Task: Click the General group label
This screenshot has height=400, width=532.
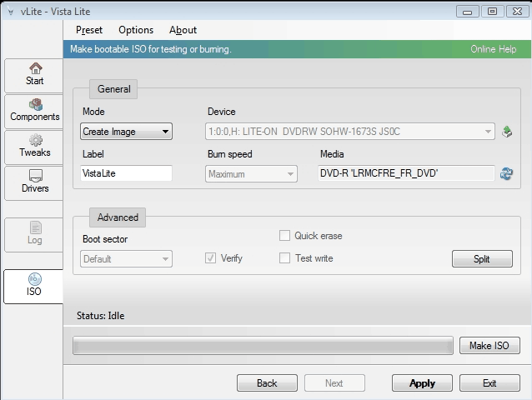Action: (x=113, y=89)
